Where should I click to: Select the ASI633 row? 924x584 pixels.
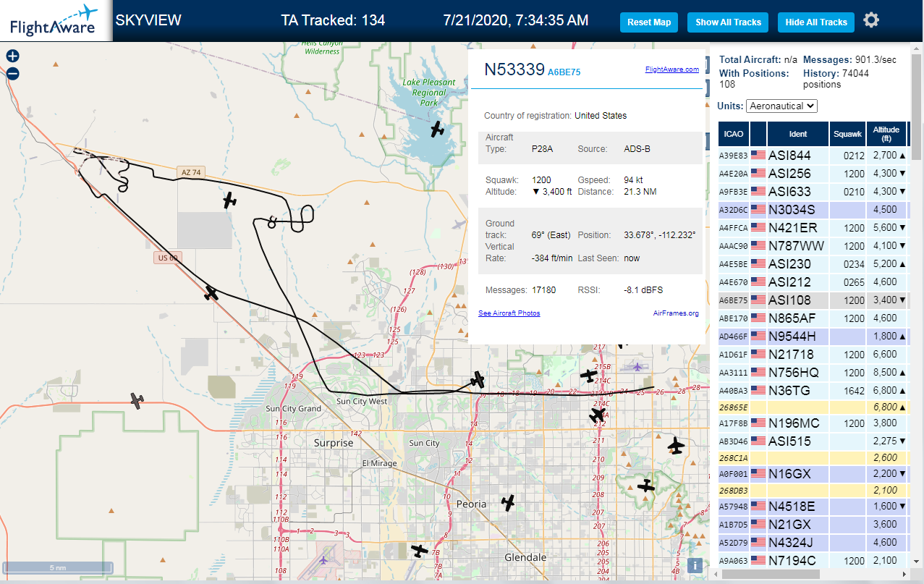pos(813,192)
